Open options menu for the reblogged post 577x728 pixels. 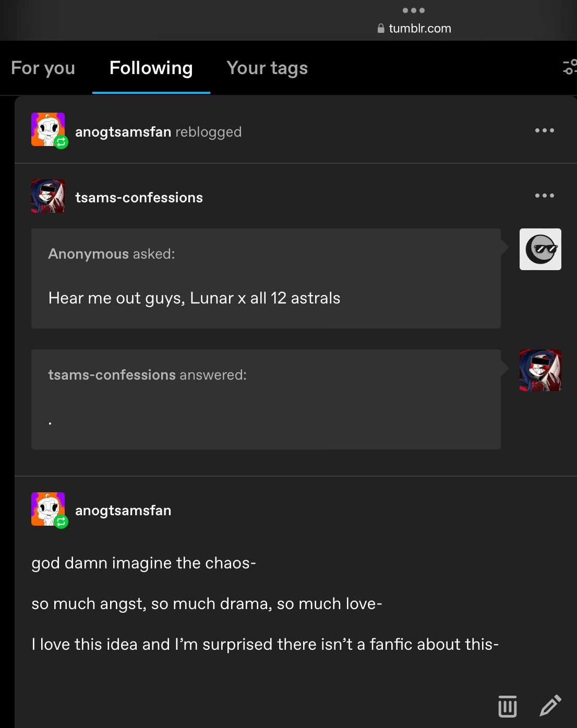(544, 130)
